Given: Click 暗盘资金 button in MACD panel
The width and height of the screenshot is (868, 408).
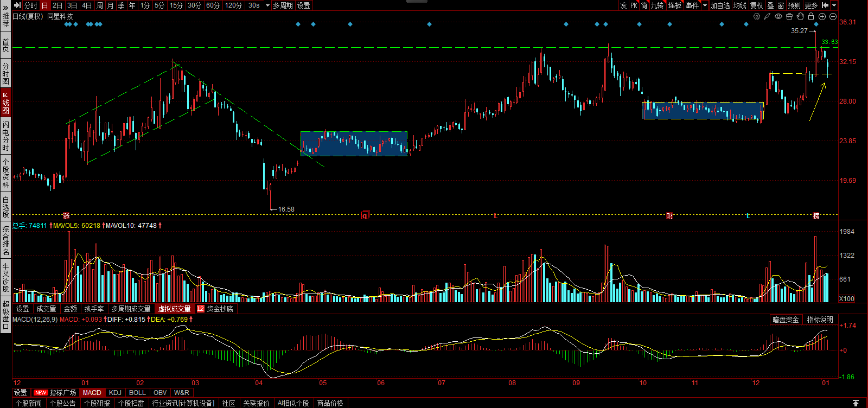Looking at the screenshot, I should coord(786,320).
